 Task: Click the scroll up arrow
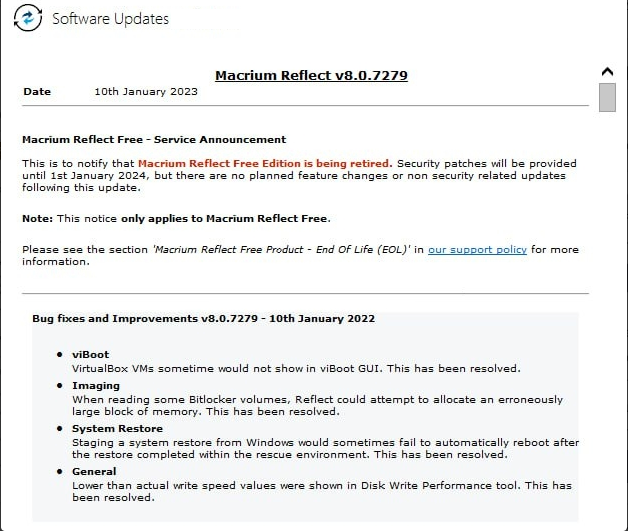click(607, 72)
